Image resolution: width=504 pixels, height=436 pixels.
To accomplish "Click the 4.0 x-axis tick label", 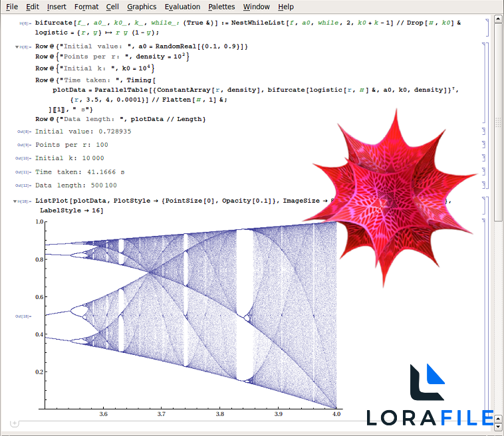I will click(336, 414).
